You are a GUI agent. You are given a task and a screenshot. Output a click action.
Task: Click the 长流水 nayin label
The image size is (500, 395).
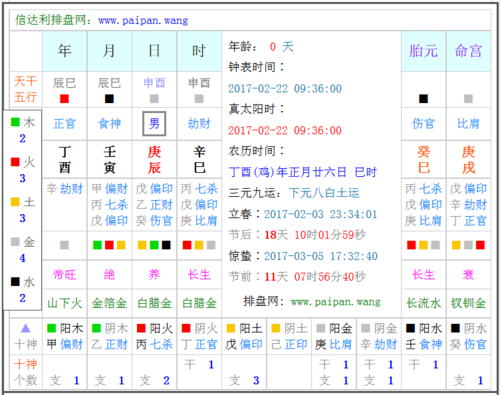[x=423, y=303]
